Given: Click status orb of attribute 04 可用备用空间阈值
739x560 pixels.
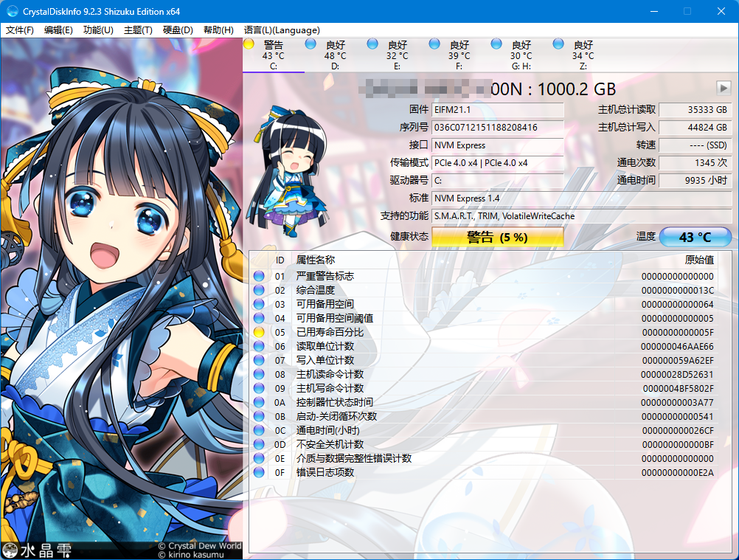Looking at the screenshot, I should pos(259,318).
